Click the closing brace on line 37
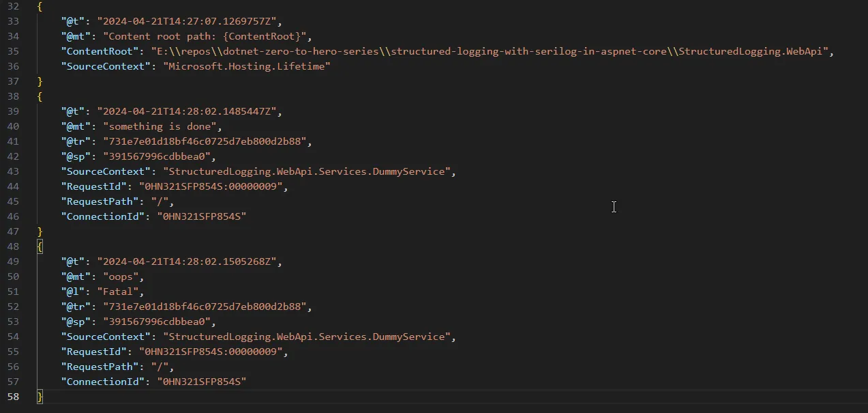868x413 pixels. pyautogui.click(x=39, y=81)
